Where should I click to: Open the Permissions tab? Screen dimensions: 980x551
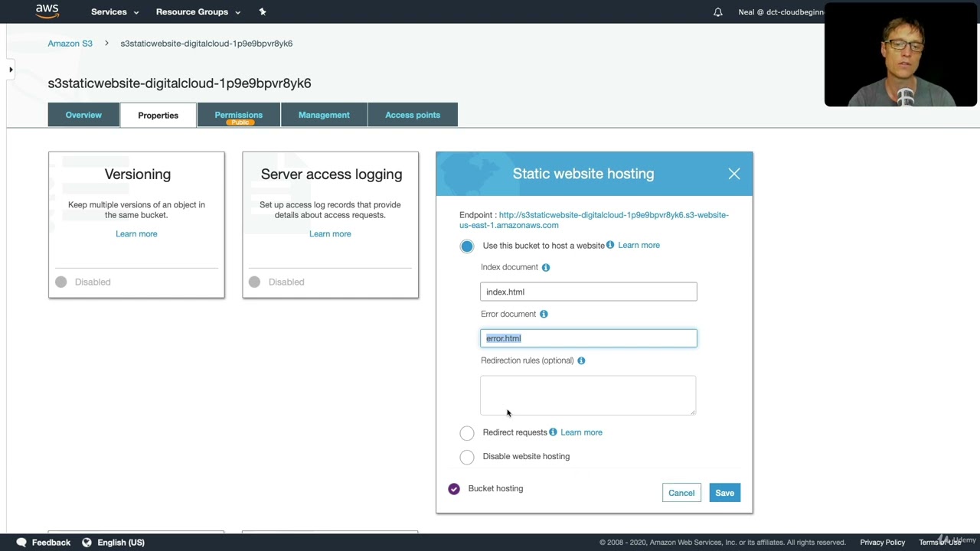[239, 115]
